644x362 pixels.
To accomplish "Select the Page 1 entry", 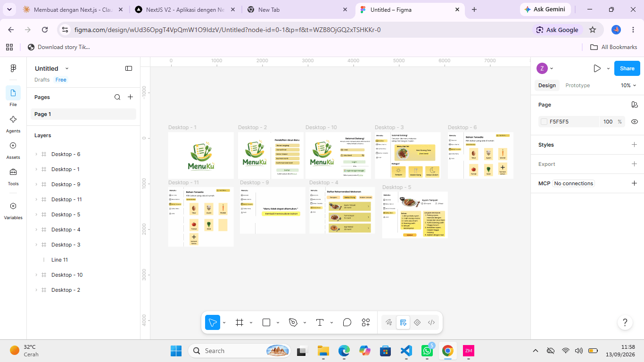I will click(x=83, y=114).
